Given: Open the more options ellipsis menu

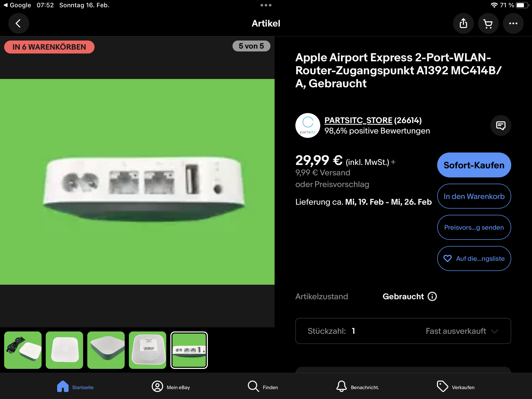Looking at the screenshot, I should point(513,23).
